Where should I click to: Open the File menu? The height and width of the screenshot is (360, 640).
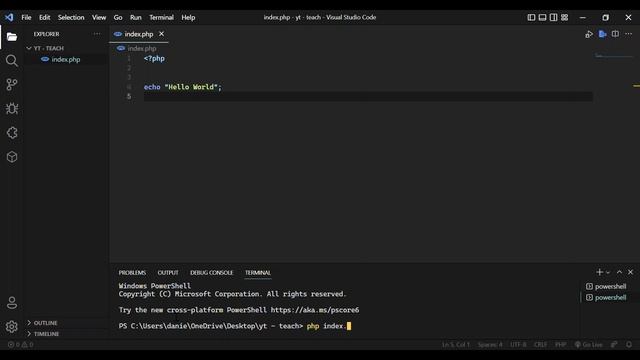pos(26,18)
